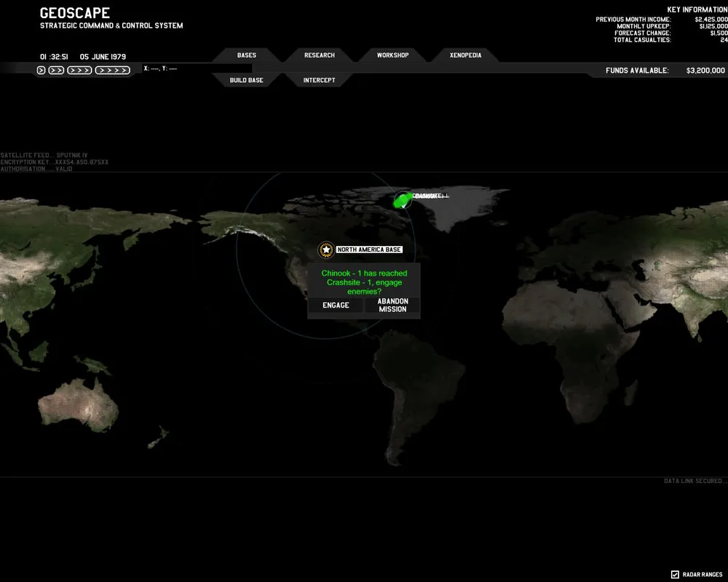Click the Funds Available amount $3,200,000

705,71
